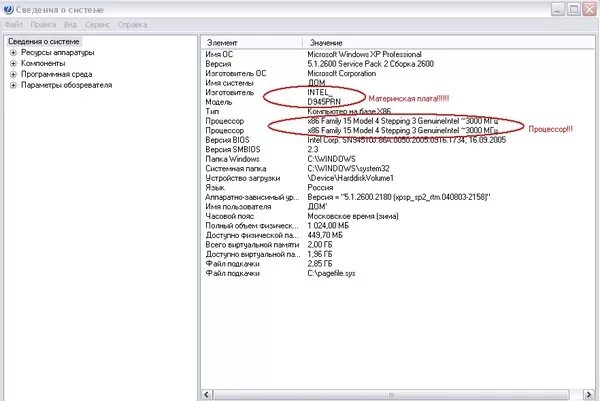Click the Россия language value
Image resolution: width=600 pixels, height=401 pixels.
point(320,187)
